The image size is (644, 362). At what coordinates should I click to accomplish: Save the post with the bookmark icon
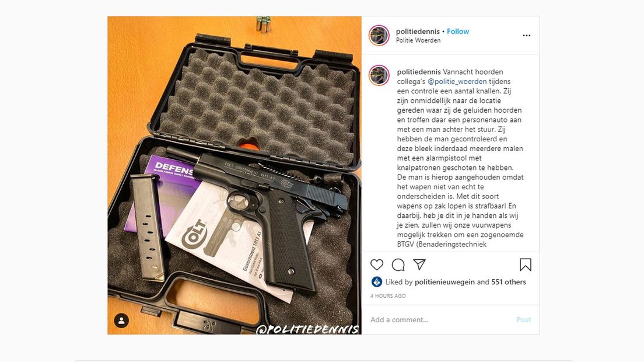(526, 264)
